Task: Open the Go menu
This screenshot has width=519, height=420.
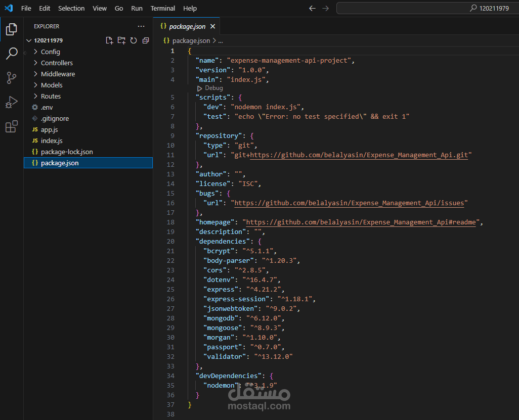Action: [119, 8]
